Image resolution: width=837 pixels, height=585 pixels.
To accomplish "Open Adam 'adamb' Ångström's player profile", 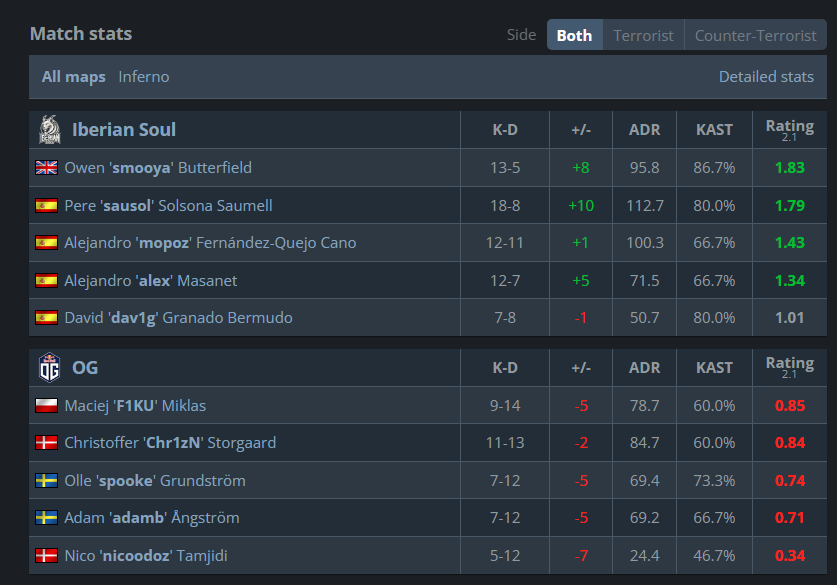I will 152,518.
